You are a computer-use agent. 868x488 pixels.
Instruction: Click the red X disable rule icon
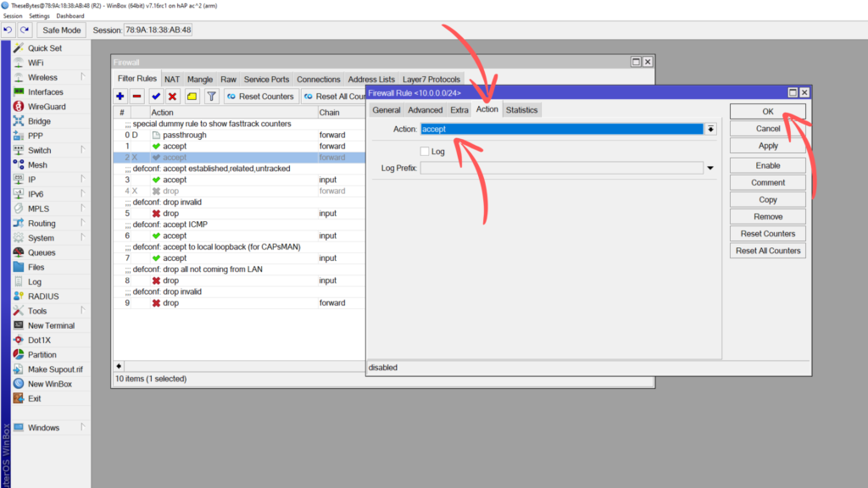(x=173, y=97)
